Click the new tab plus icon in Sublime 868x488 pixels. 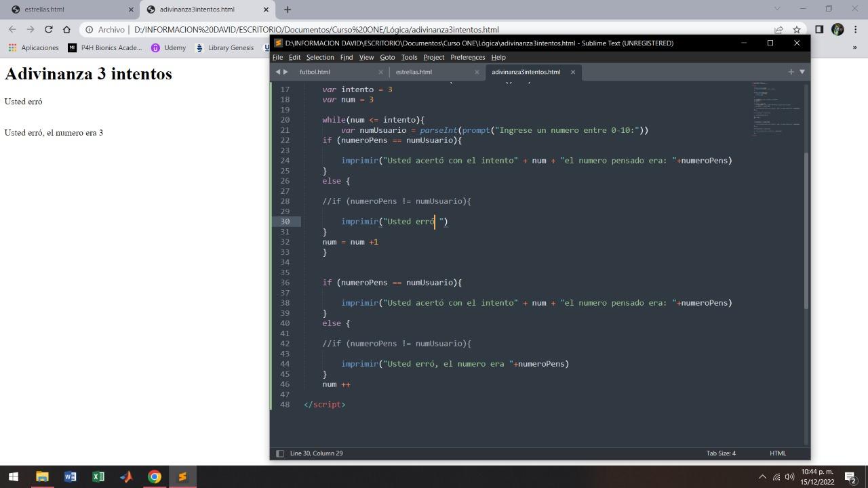(x=791, y=72)
